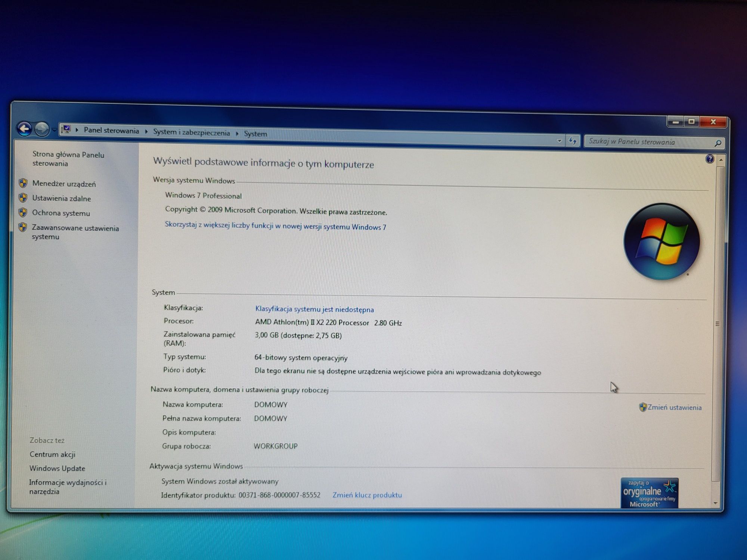Click shield icon beside Menedżer urządzeń
The height and width of the screenshot is (560, 747).
click(23, 183)
